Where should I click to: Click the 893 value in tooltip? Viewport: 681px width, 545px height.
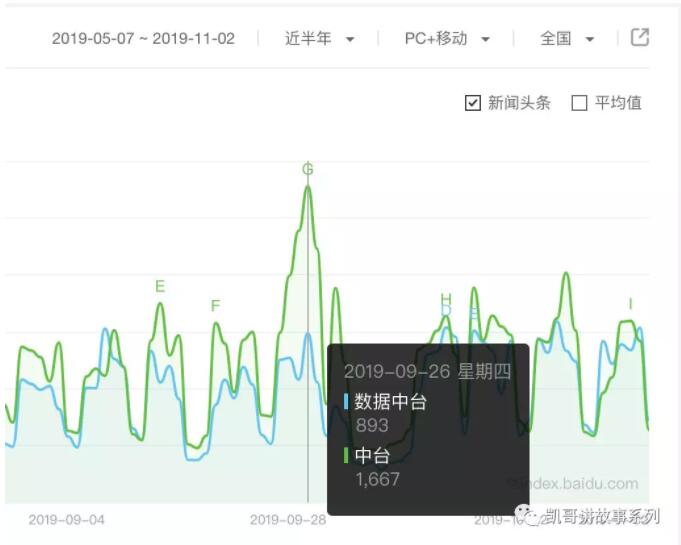[372, 425]
